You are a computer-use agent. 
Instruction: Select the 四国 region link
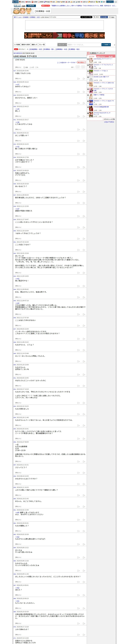coord(78,2)
